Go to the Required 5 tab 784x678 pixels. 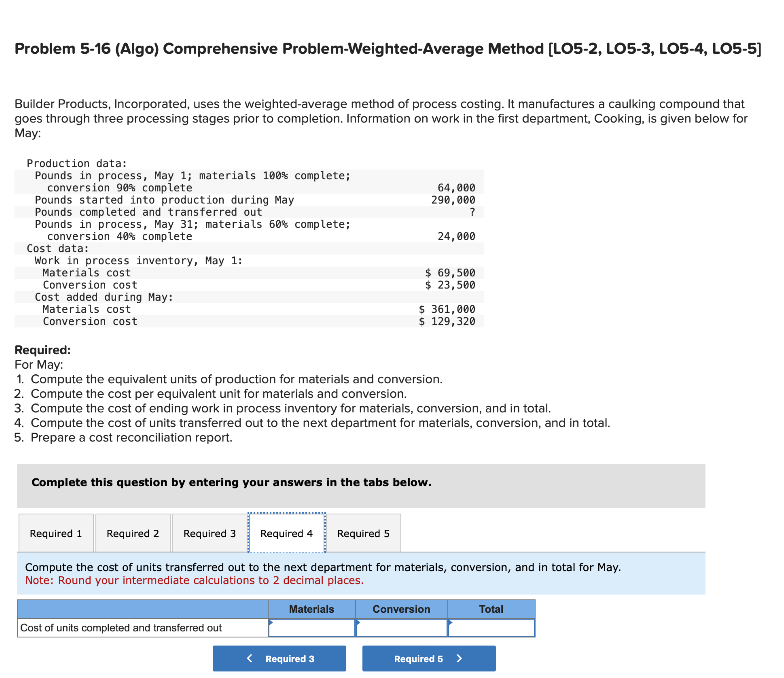[363, 533]
